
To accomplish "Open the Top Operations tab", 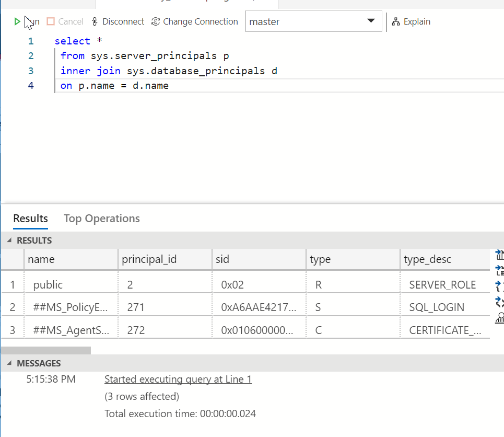I will point(102,218).
